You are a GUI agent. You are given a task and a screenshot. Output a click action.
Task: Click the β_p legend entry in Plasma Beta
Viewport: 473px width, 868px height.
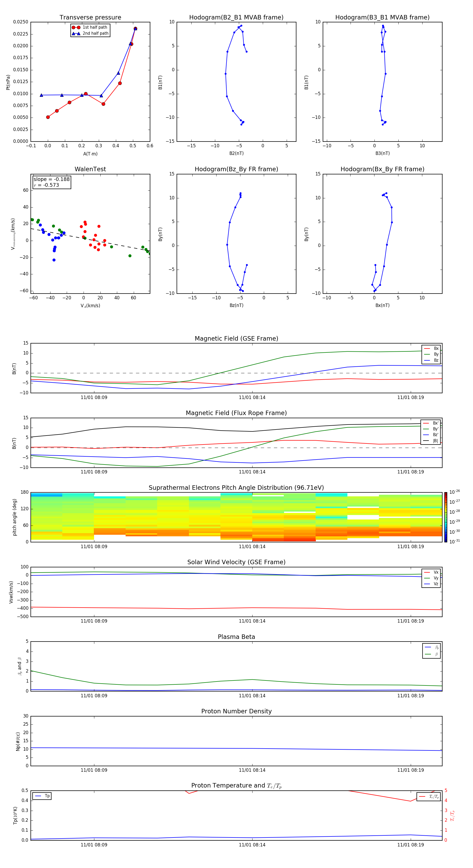coord(431,647)
